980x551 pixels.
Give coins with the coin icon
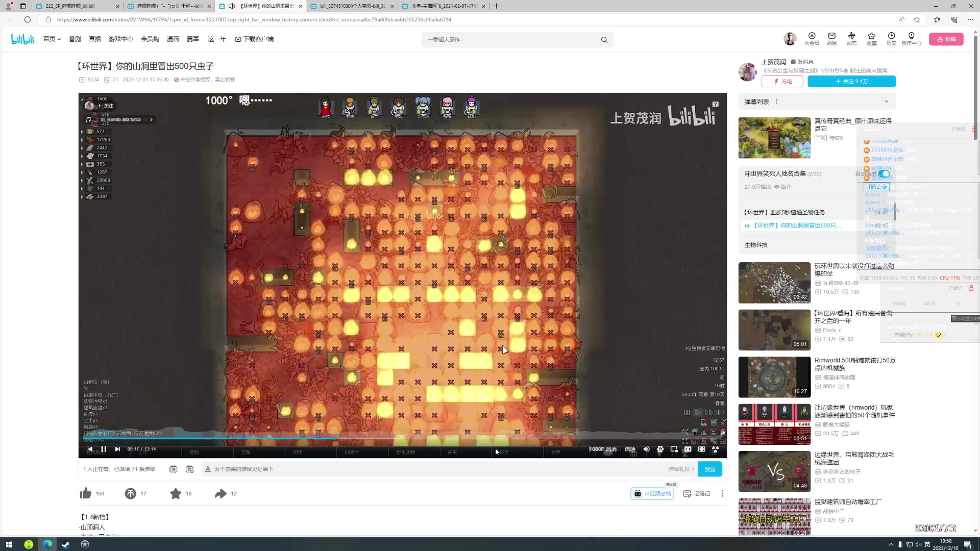click(x=130, y=493)
